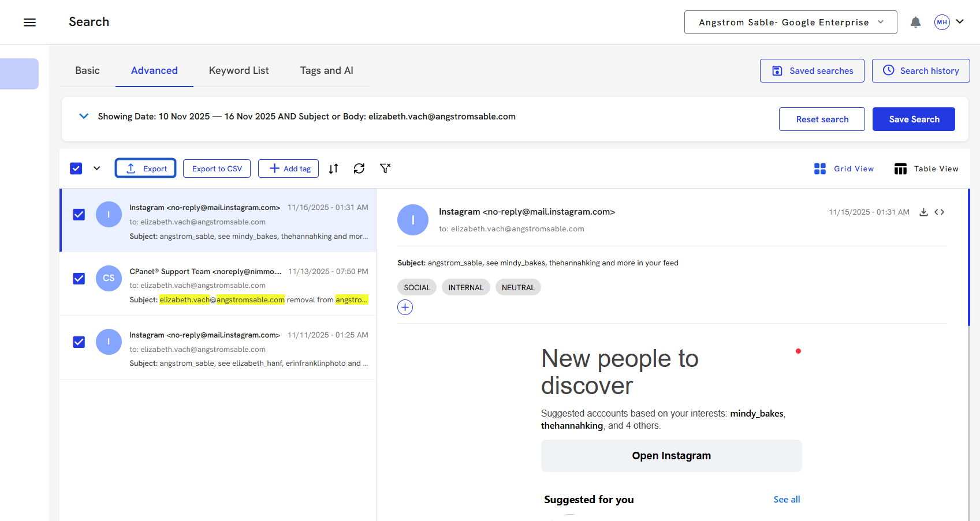The image size is (980, 521).
Task: Click the sort order arrows icon
Action: tap(333, 168)
